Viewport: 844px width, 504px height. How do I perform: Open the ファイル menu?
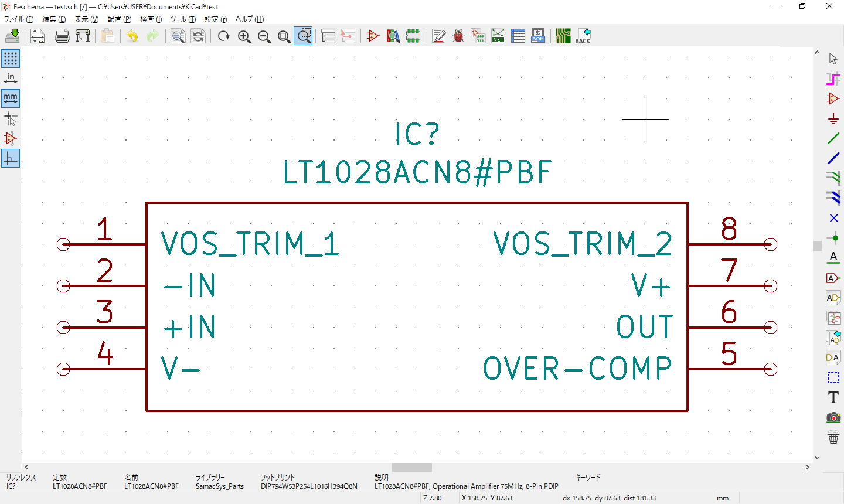pos(18,19)
